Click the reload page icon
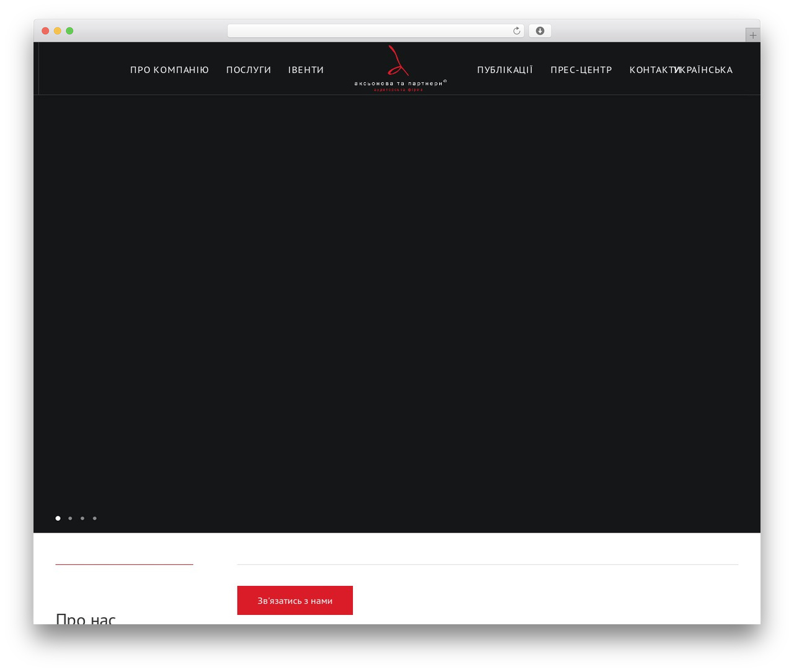This screenshot has height=672, width=794. point(516,31)
